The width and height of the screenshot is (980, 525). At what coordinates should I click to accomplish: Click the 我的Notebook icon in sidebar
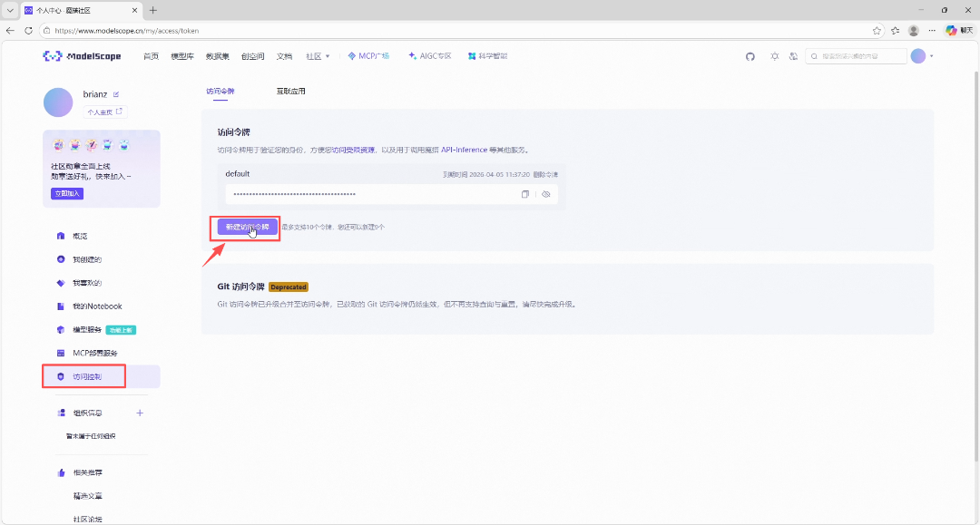click(x=61, y=306)
